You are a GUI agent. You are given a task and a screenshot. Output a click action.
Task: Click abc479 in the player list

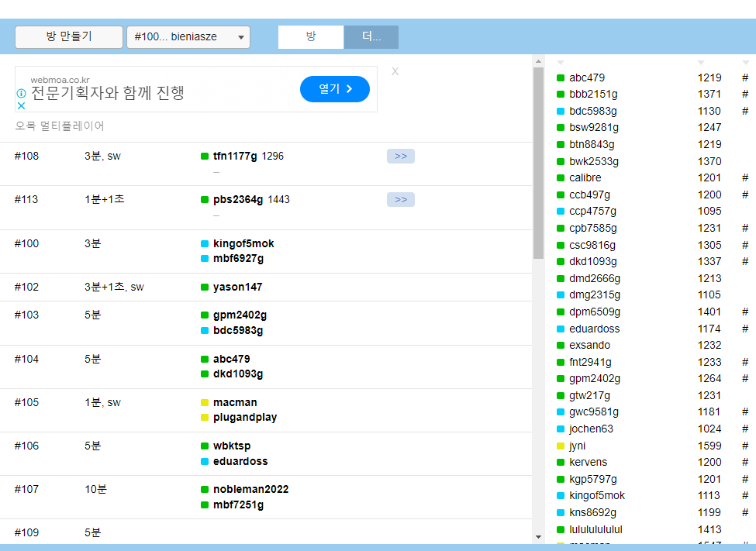tap(587, 77)
